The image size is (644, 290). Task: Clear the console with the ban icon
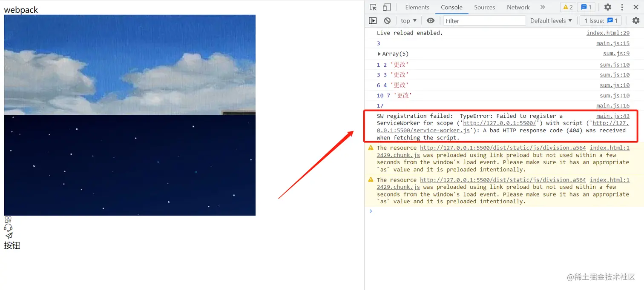pos(387,20)
